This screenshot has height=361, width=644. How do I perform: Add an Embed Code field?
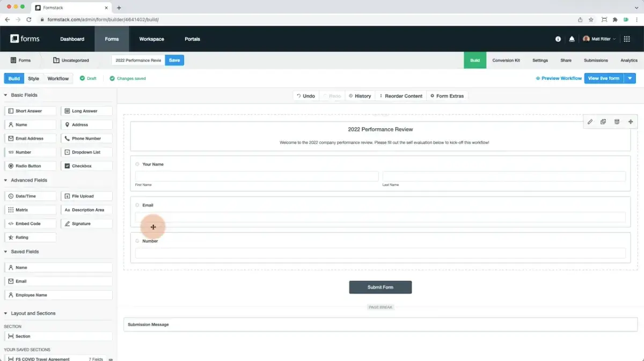[30, 224]
